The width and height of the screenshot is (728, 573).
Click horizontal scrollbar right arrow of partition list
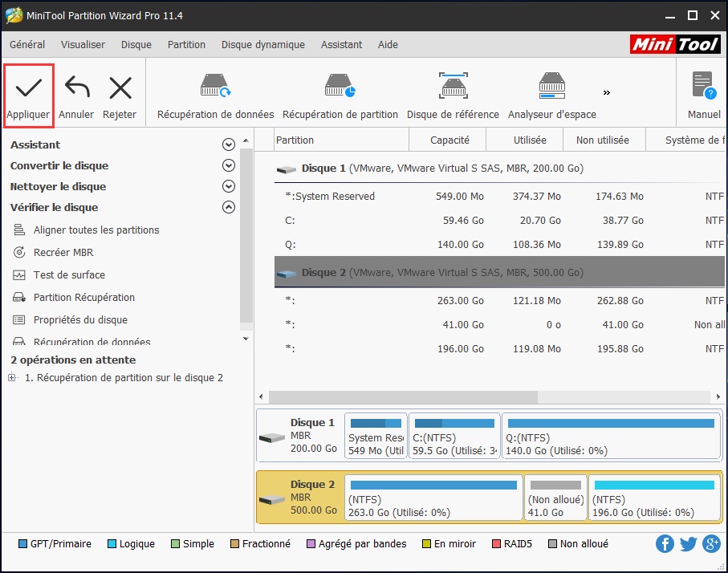pos(718,397)
